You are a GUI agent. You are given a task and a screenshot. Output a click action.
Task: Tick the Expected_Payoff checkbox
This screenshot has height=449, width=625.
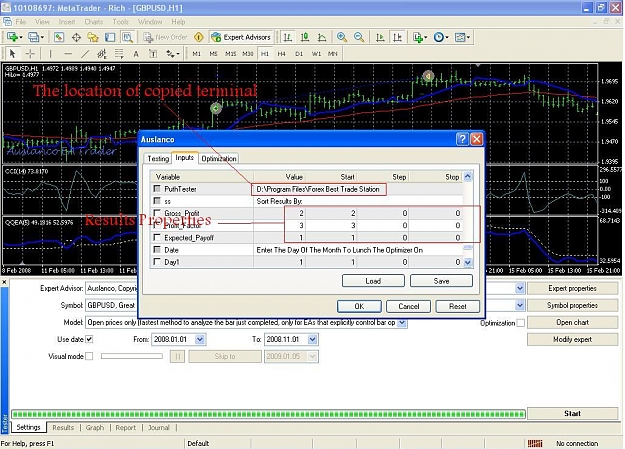157,238
